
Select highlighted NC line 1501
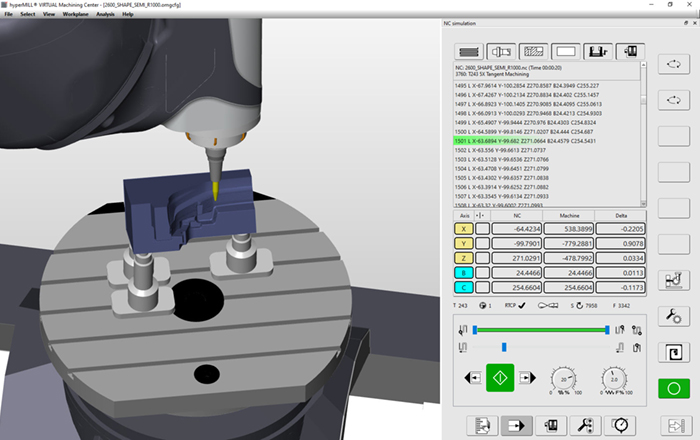pos(525,141)
